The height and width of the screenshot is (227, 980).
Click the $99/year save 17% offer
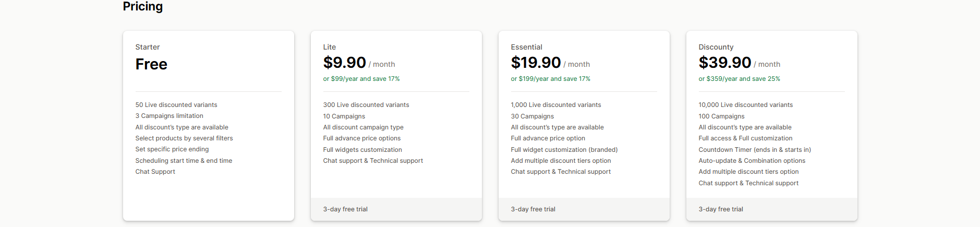pos(361,79)
